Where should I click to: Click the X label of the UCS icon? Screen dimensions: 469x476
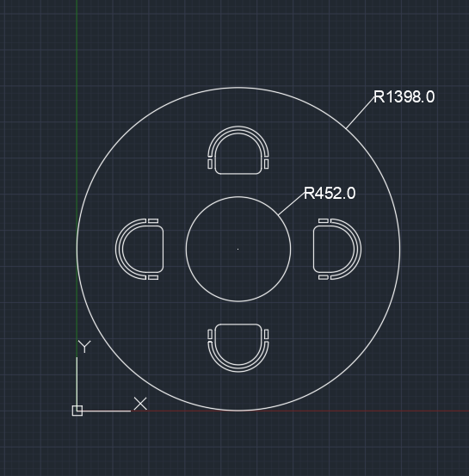(140, 404)
